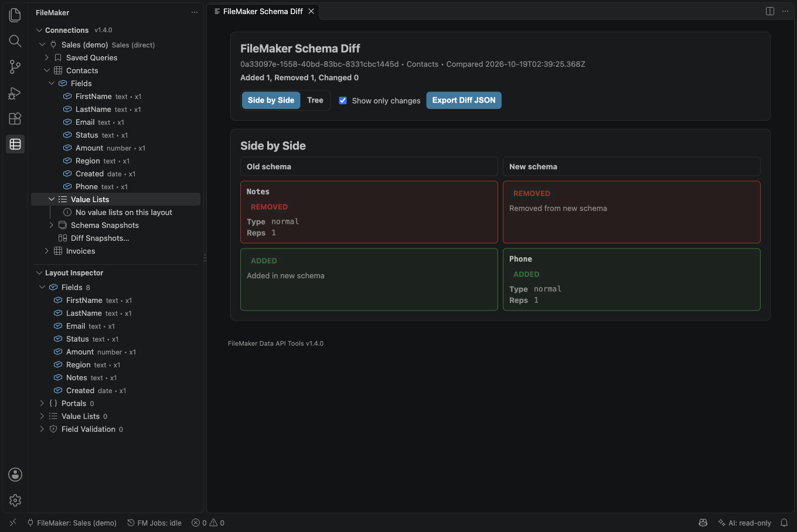Expand Saved Queries node
Image resolution: width=797 pixels, height=532 pixels.
(47, 57)
